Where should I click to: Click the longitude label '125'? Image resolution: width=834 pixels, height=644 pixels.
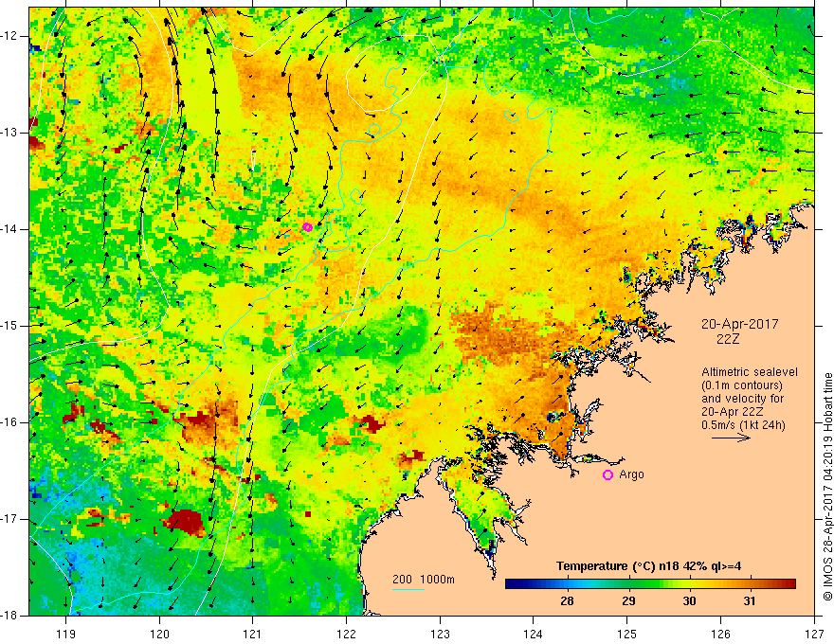[627, 634]
